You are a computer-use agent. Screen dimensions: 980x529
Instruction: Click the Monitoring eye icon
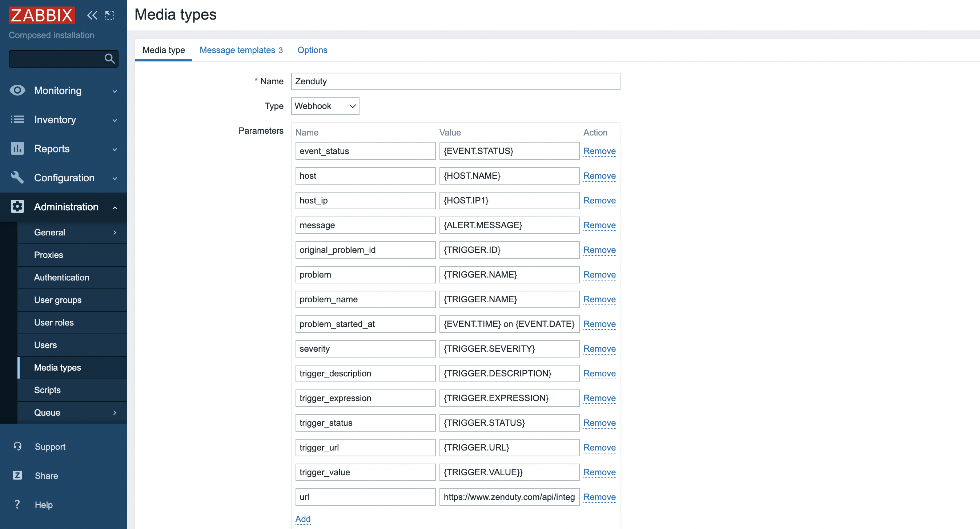coord(17,90)
